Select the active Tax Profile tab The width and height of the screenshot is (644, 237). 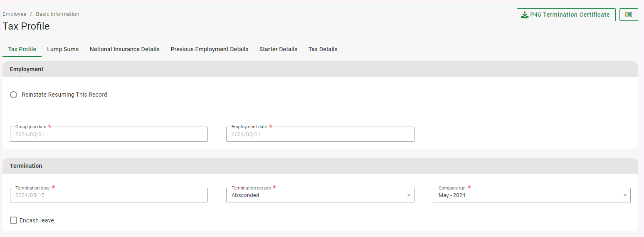pyautogui.click(x=22, y=49)
